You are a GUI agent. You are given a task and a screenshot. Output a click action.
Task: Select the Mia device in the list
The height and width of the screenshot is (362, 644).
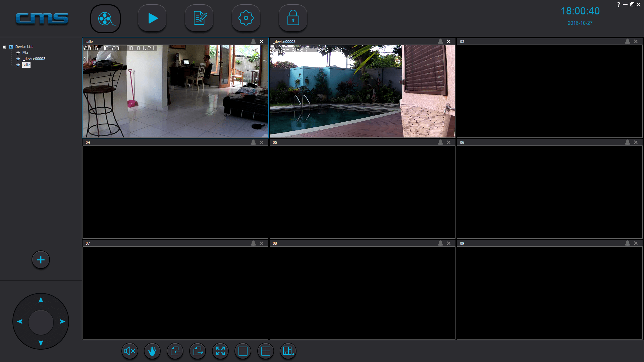click(x=25, y=53)
